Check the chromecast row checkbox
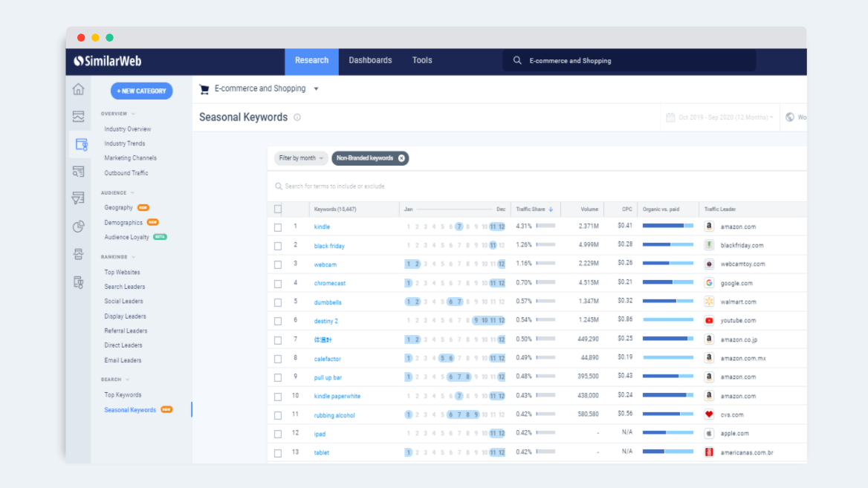Screen dimensions: 868x488 [278, 284]
